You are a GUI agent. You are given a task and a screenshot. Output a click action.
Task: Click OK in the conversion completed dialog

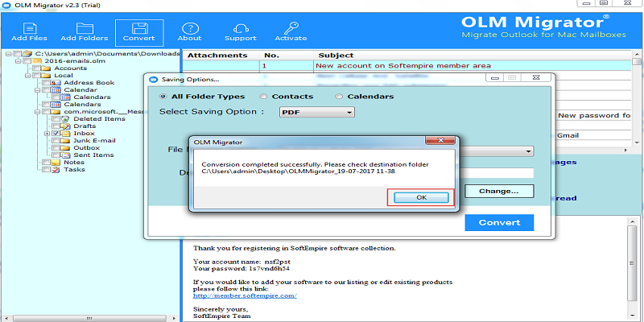tap(421, 197)
